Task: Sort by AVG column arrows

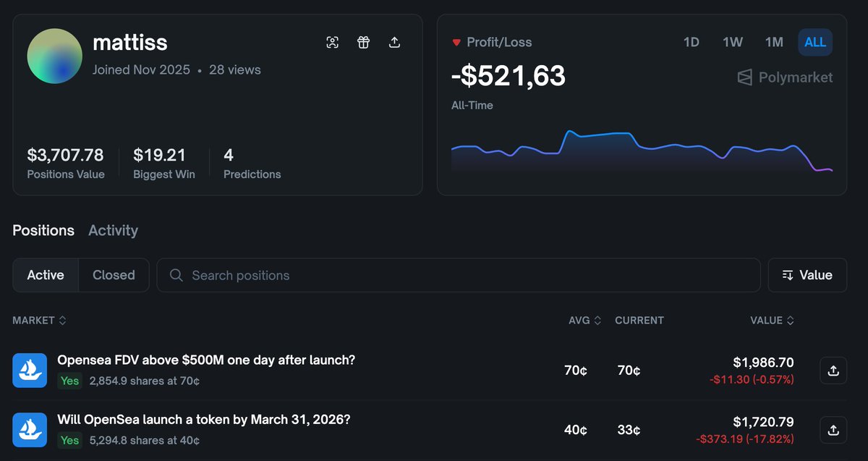Action: pos(597,320)
